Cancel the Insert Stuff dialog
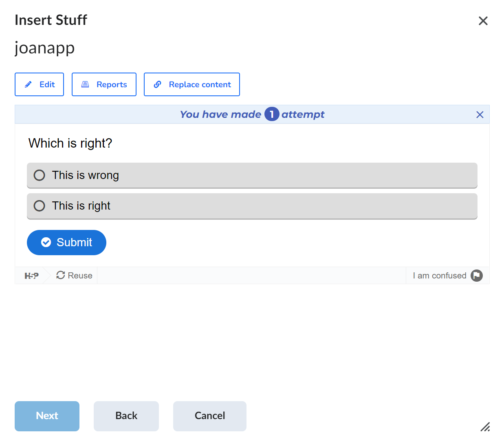 (210, 416)
